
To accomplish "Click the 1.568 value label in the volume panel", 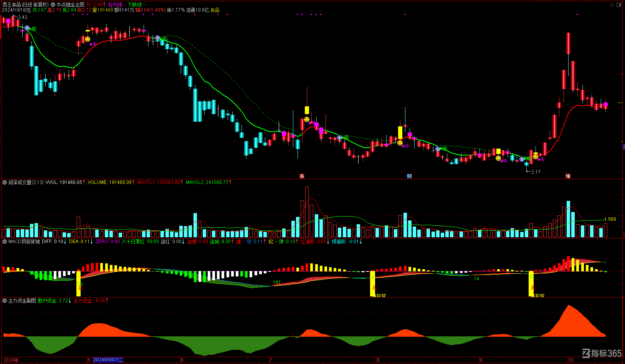I will (x=610, y=219).
